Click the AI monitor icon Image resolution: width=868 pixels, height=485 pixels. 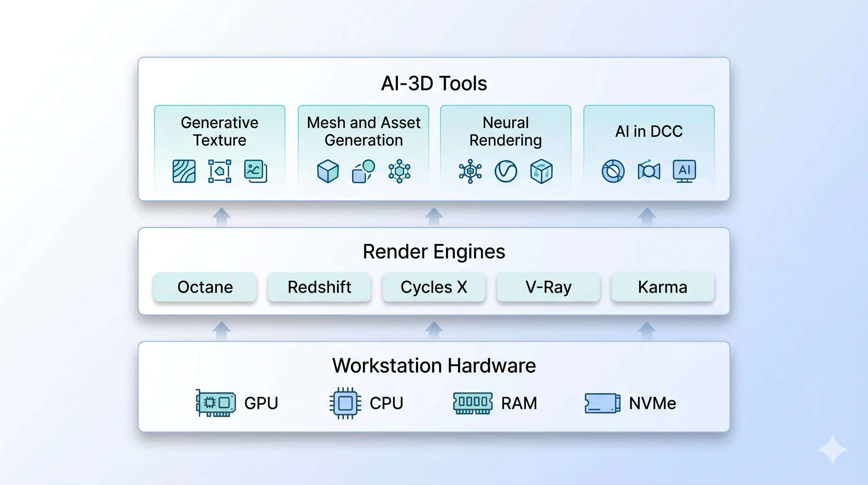685,171
